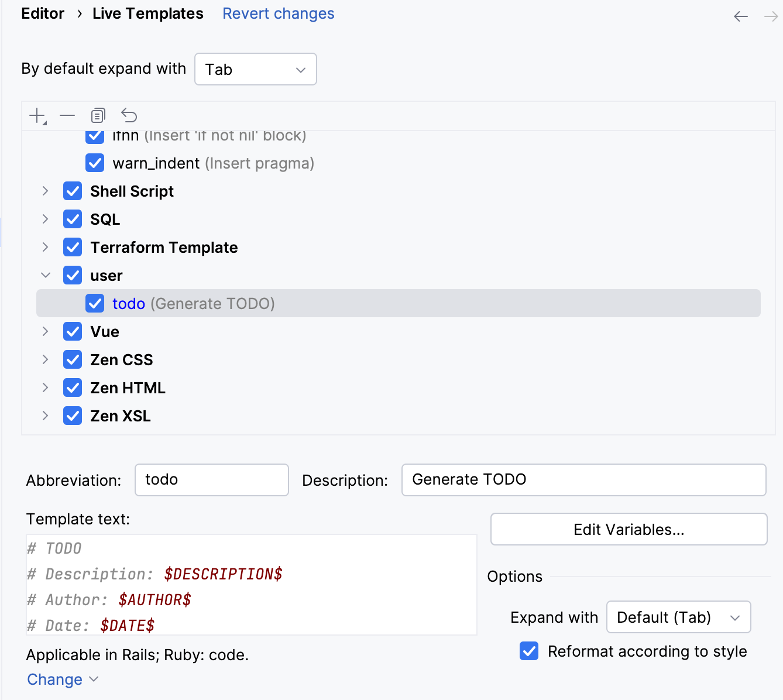Open the Edit Variables dialog
Image resolution: width=783 pixels, height=700 pixels.
tap(628, 529)
